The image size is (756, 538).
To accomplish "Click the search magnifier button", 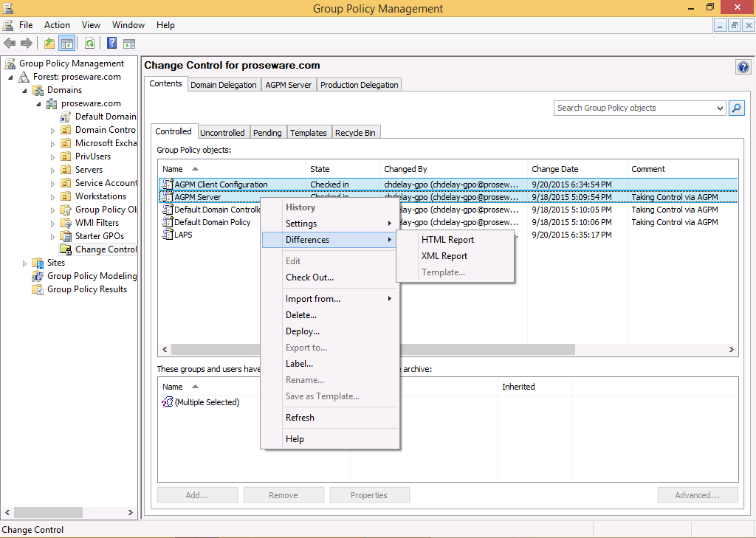I will click(x=736, y=108).
